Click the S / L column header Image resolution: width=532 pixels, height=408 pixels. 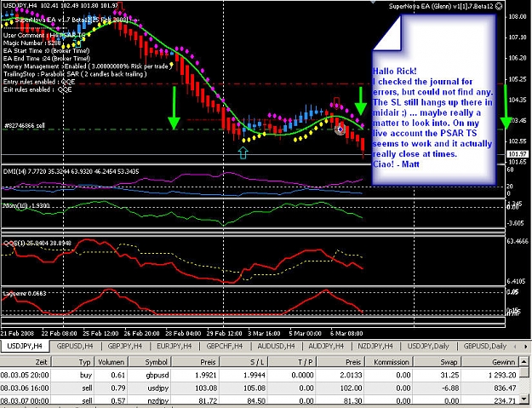click(243, 362)
